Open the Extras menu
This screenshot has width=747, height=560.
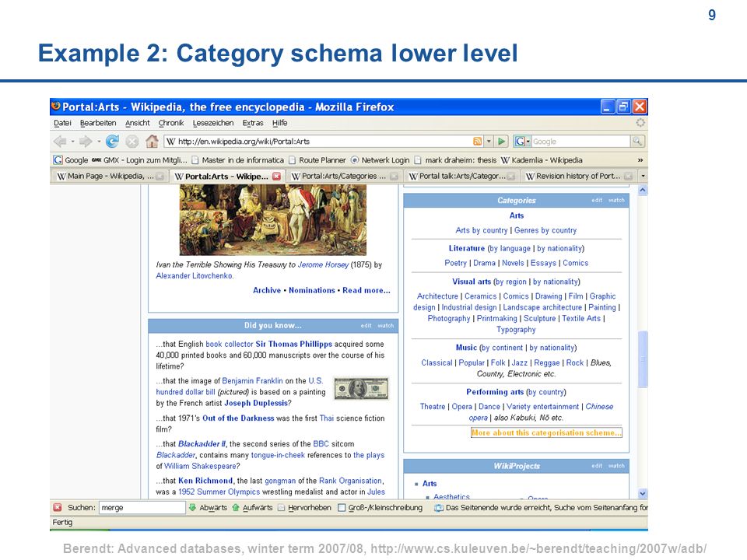[252, 123]
